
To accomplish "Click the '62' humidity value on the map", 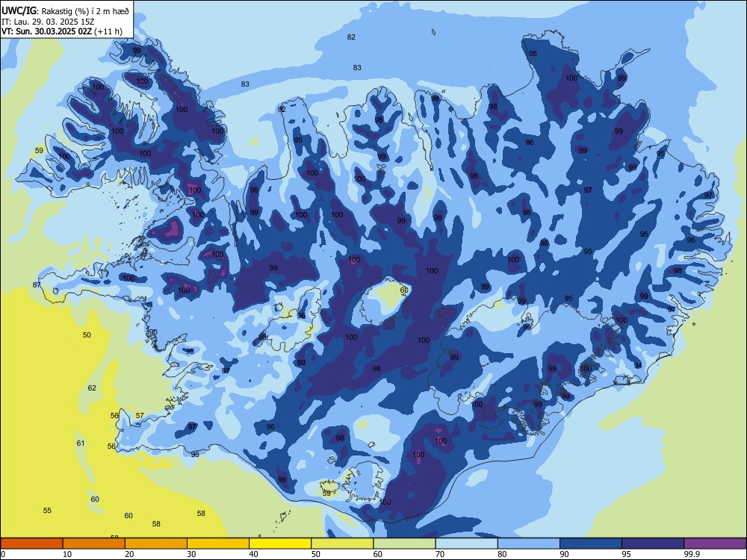I will pos(92,388).
